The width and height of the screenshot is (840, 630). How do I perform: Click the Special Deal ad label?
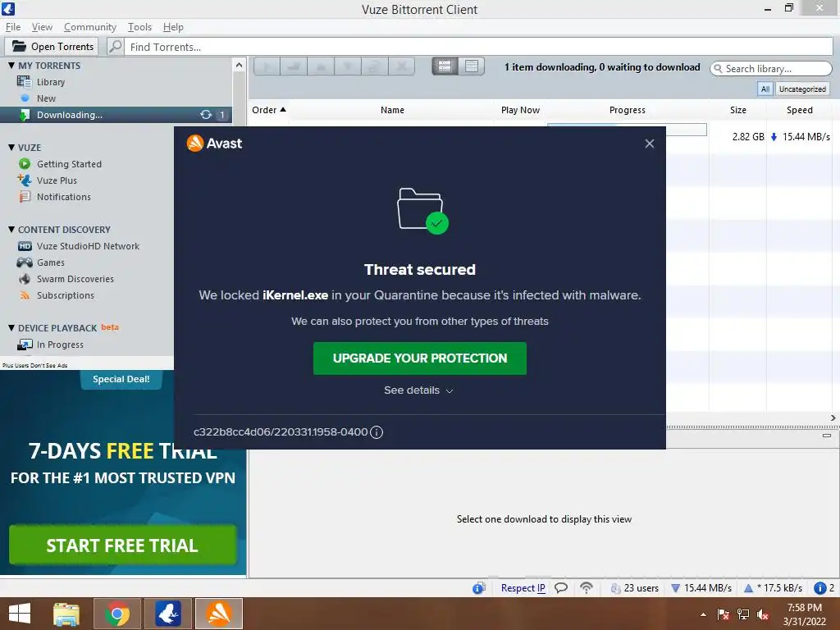click(121, 379)
